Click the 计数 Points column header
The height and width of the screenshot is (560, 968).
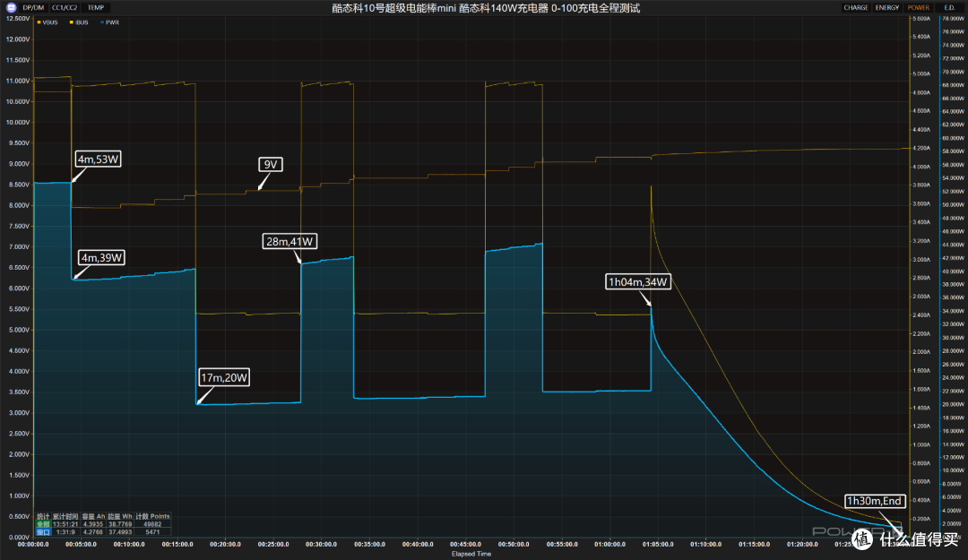pos(152,516)
